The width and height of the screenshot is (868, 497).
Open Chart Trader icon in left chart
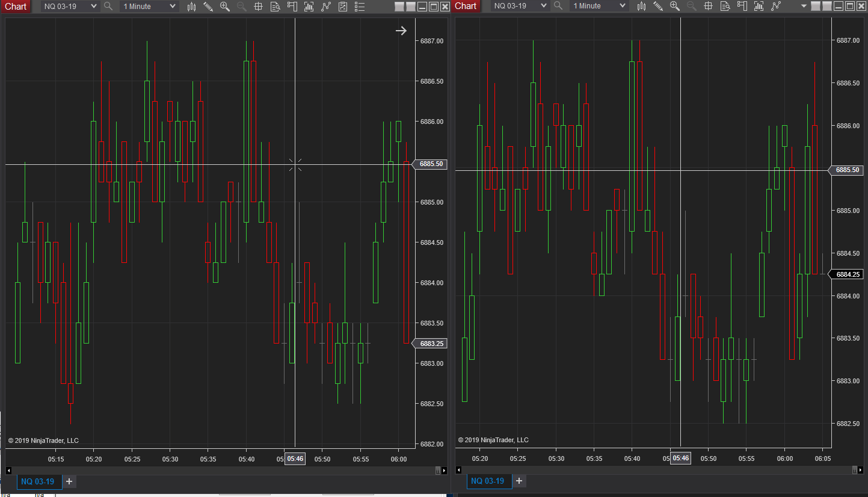click(x=292, y=6)
